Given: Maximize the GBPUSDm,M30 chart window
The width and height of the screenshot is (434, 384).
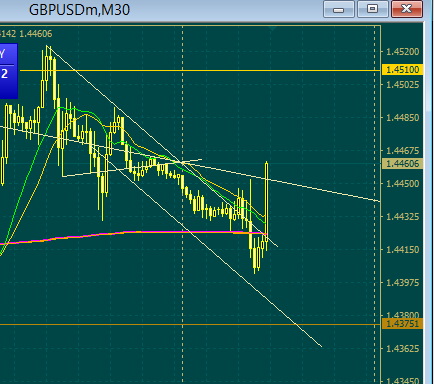Looking at the screenshot, I should pyautogui.click(x=372, y=9).
